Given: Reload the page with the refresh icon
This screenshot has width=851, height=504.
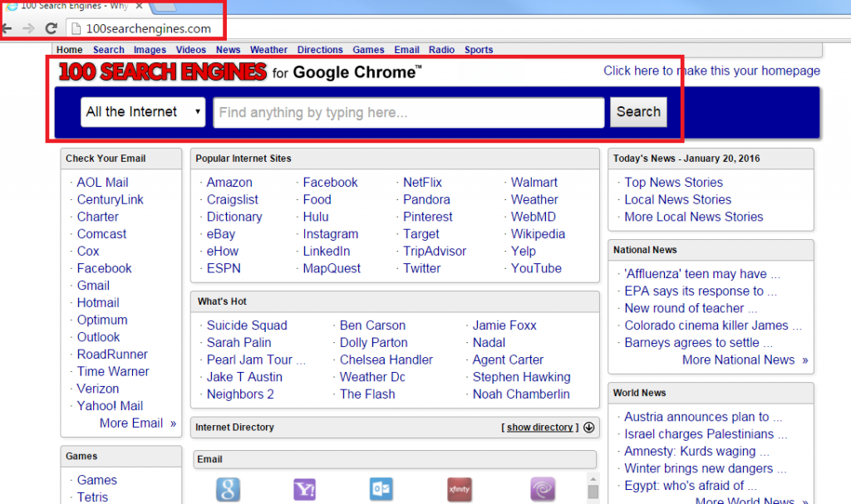Looking at the screenshot, I should (x=52, y=28).
